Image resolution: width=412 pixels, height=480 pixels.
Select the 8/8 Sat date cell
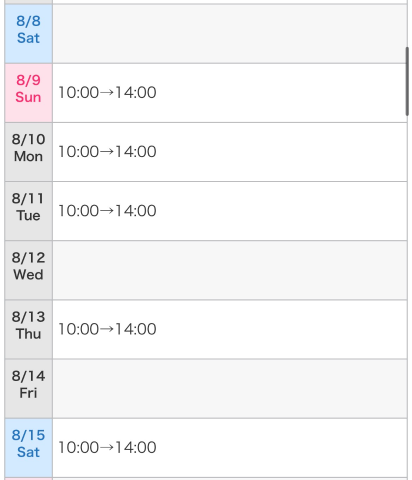click(x=29, y=33)
